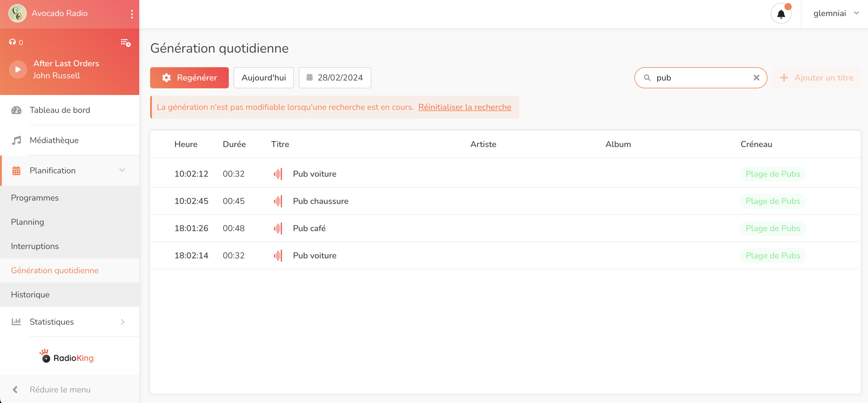Click the Regénérer button
This screenshot has height=403, width=868.
pyautogui.click(x=189, y=78)
